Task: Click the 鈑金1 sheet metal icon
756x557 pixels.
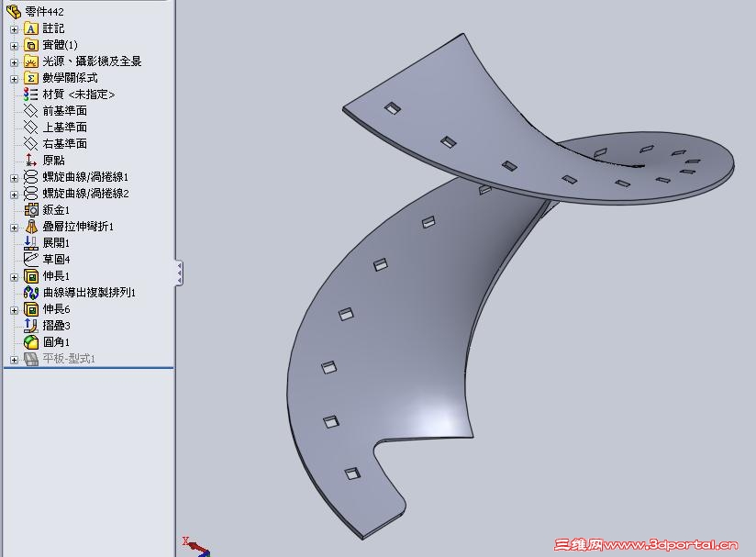Action: tap(31, 210)
